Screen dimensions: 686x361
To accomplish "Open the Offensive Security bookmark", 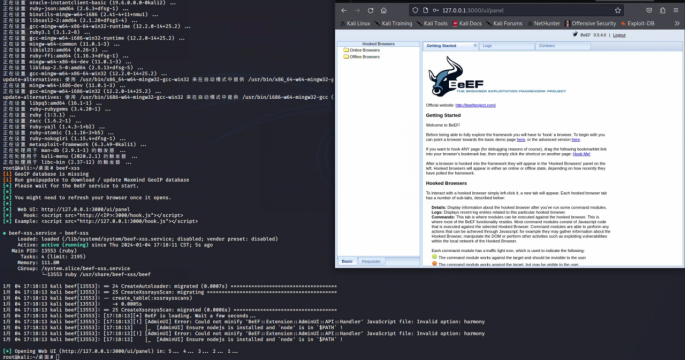I will (x=590, y=23).
